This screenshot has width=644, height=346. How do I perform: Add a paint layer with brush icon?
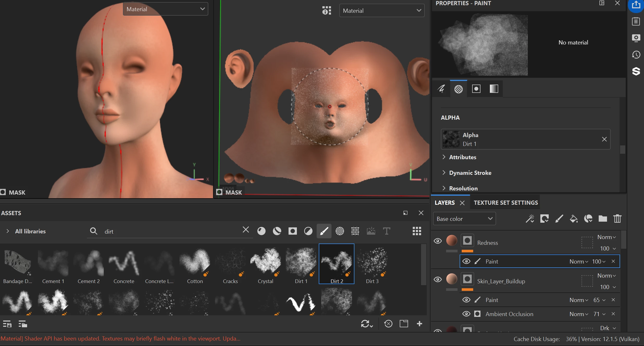click(x=559, y=219)
